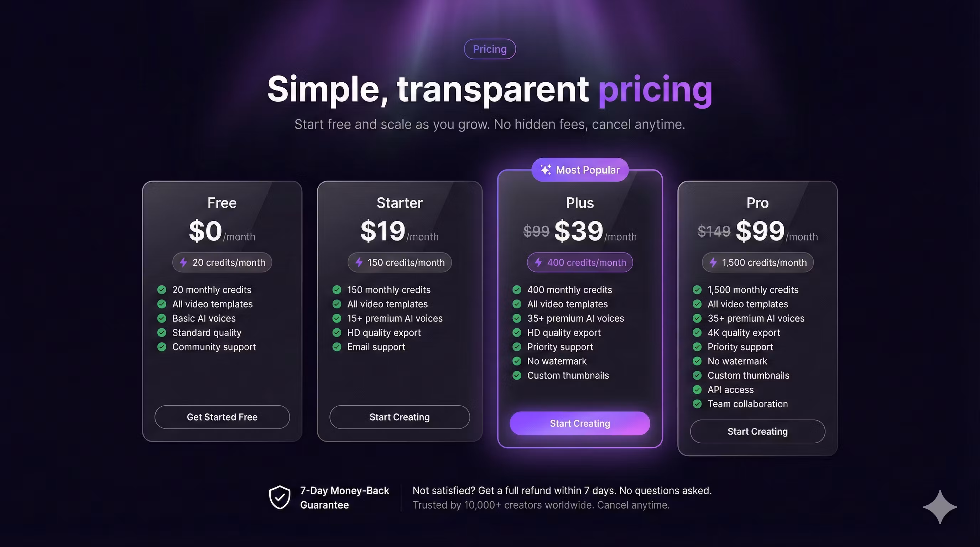Click green check beside Email support
Screen dimensions: 980x547
[x=337, y=347]
